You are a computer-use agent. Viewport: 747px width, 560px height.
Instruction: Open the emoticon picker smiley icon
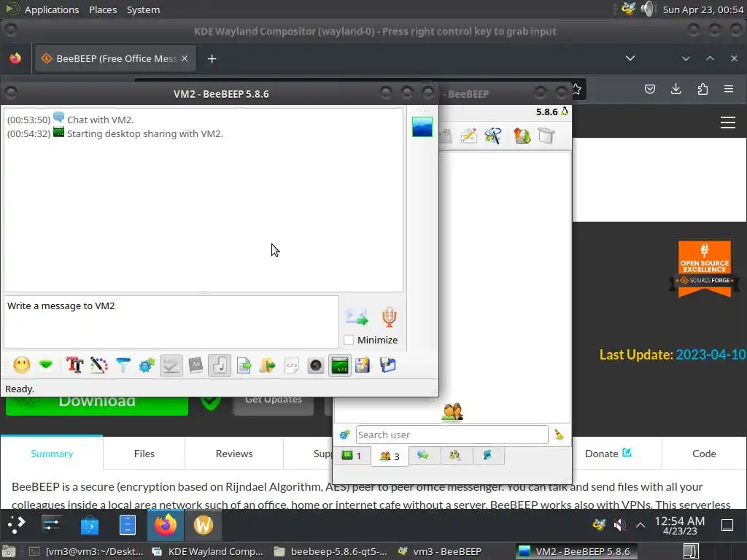pyautogui.click(x=21, y=365)
